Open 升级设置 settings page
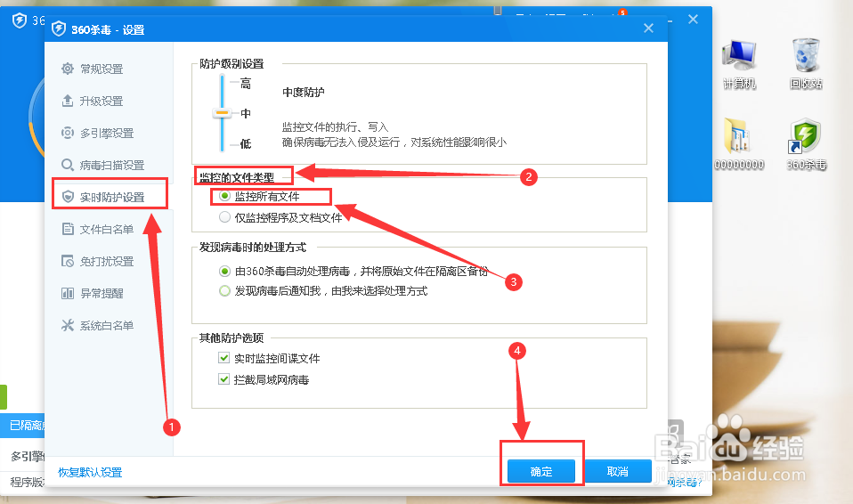This screenshot has height=504, width=853. point(102,102)
